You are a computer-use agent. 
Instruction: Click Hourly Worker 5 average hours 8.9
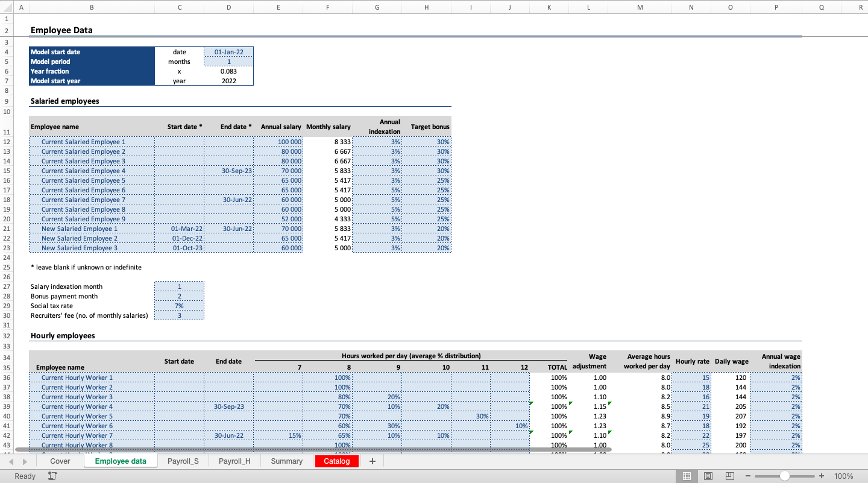tap(640, 416)
